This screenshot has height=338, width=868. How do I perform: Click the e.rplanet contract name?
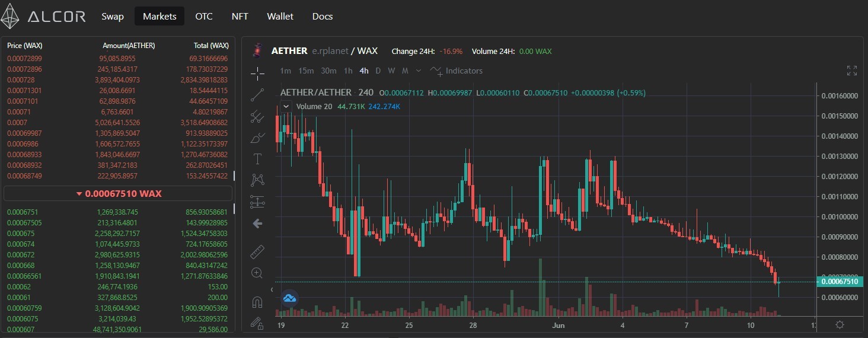[330, 51]
